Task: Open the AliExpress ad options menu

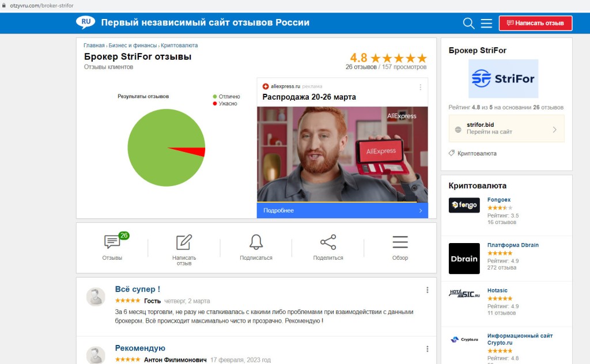Action: pos(420,87)
